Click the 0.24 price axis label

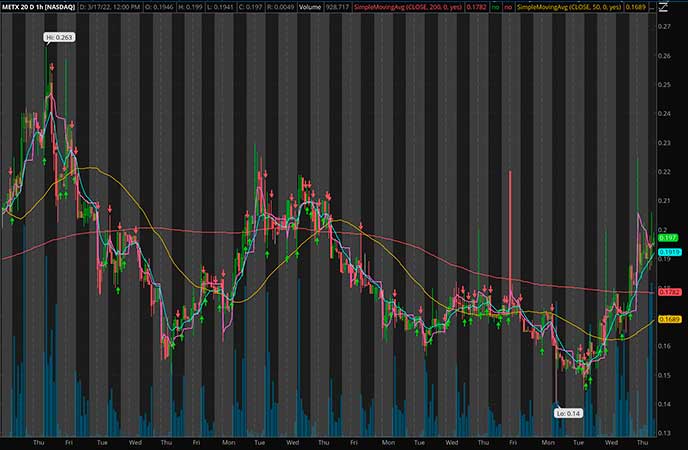pos(664,114)
